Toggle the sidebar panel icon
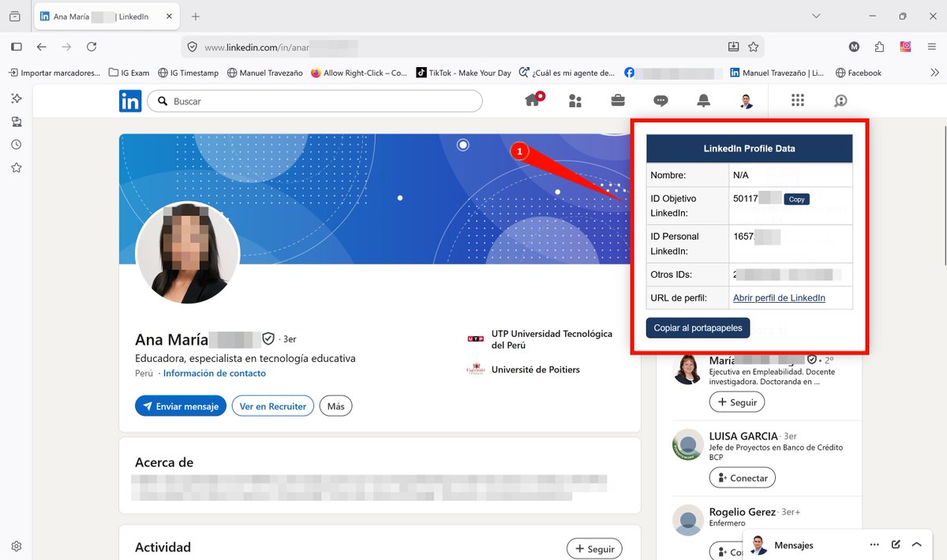 [x=16, y=47]
